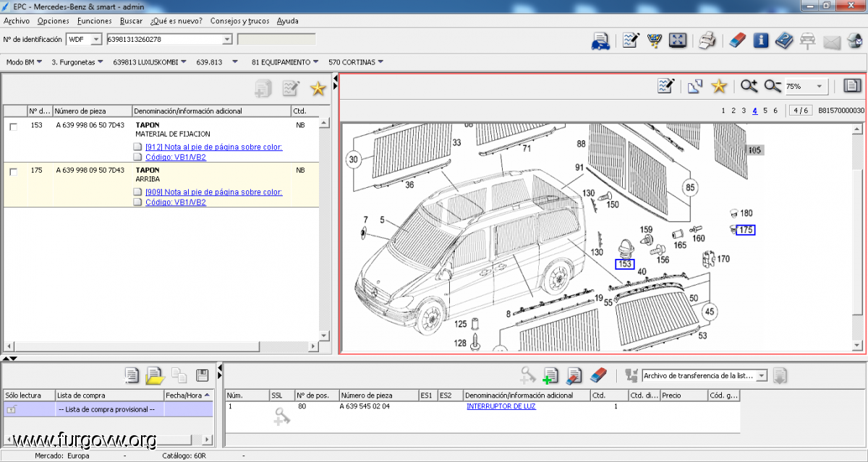Print using the printer icon
This screenshot has height=462, width=868.
707,40
